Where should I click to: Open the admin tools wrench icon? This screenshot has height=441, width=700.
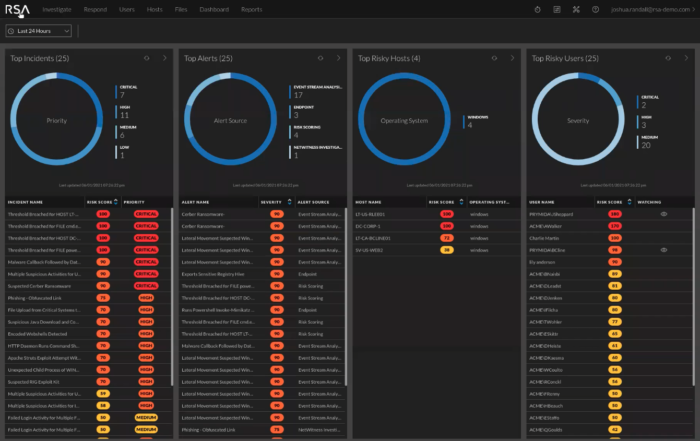coord(576,9)
